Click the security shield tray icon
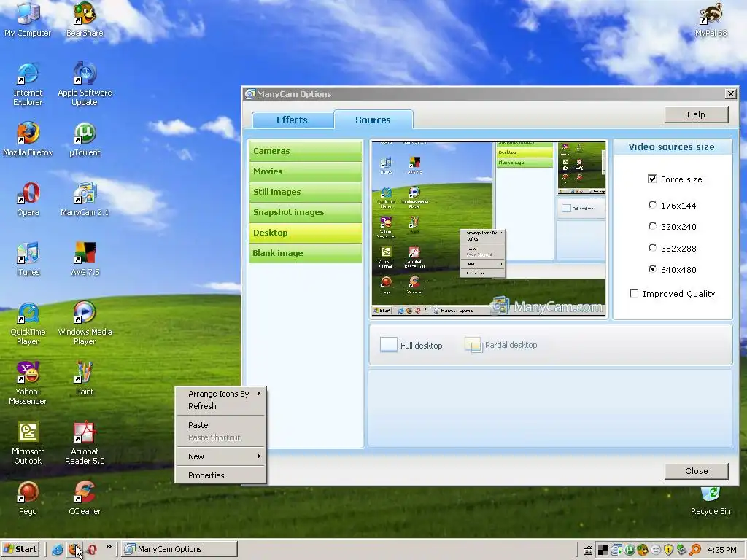The height and width of the screenshot is (560, 747). tap(669, 550)
